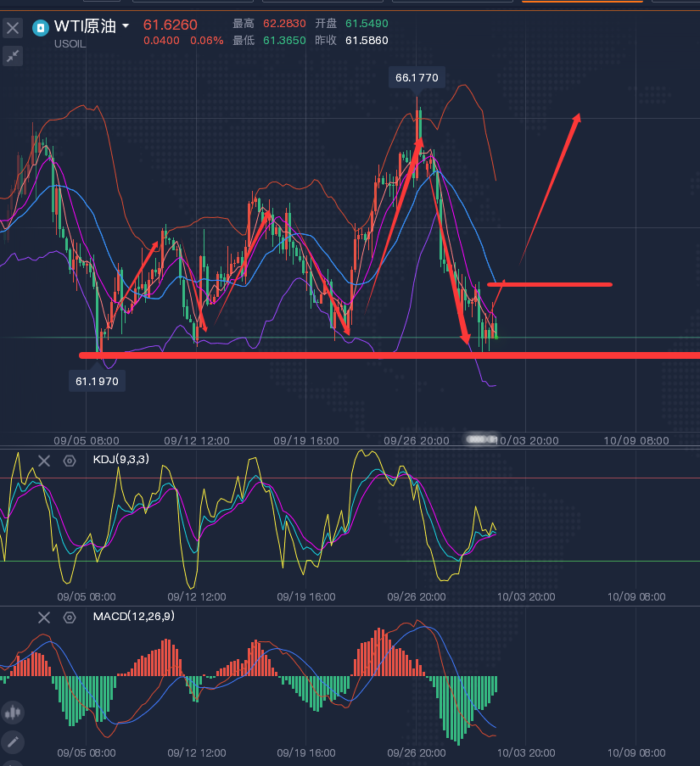Click the 最高 value 62.2830
Viewport: 700px width, 766px height.
tap(284, 24)
